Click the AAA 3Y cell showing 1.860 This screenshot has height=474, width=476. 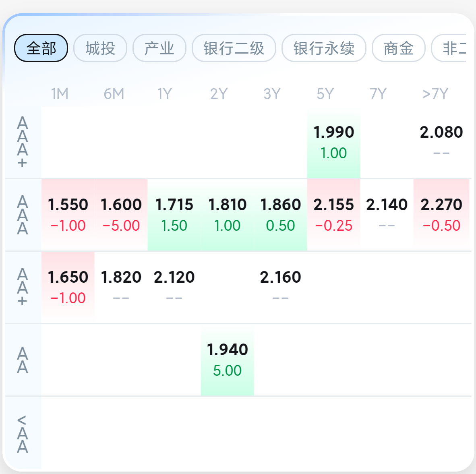tap(281, 215)
